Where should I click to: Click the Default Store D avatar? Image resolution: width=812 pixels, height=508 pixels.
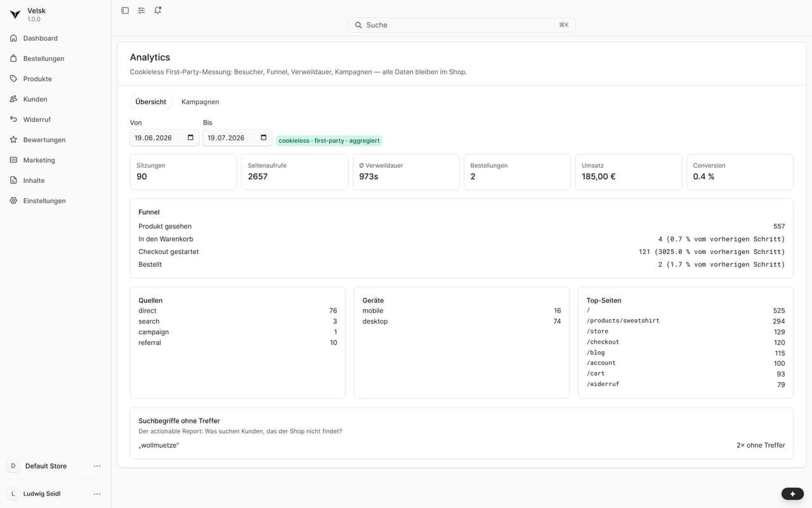13,466
